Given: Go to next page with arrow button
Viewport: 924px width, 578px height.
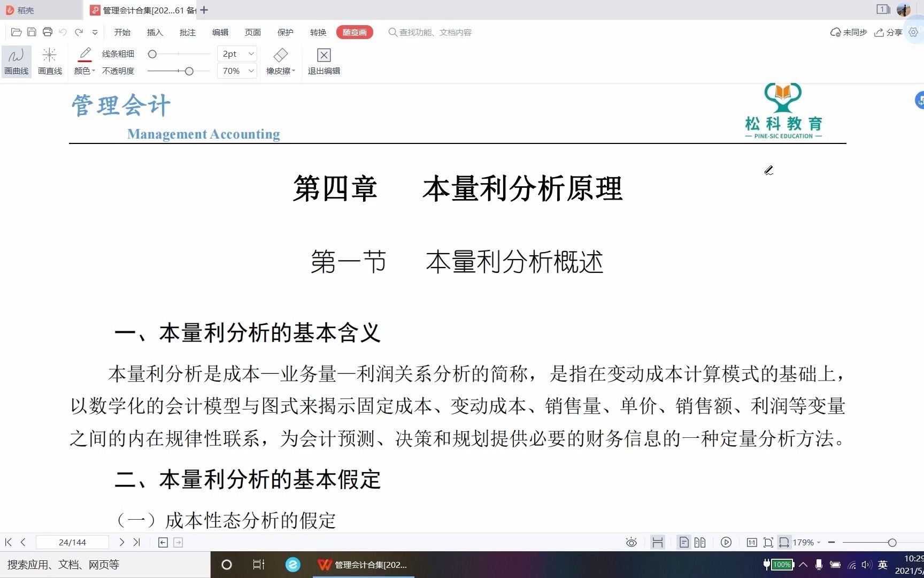Looking at the screenshot, I should [x=121, y=542].
